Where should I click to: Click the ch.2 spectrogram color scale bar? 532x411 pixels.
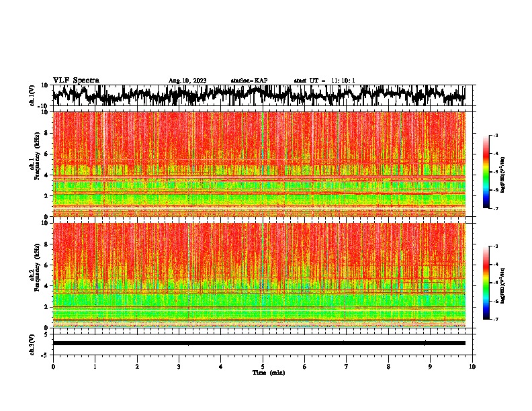click(x=486, y=283)
